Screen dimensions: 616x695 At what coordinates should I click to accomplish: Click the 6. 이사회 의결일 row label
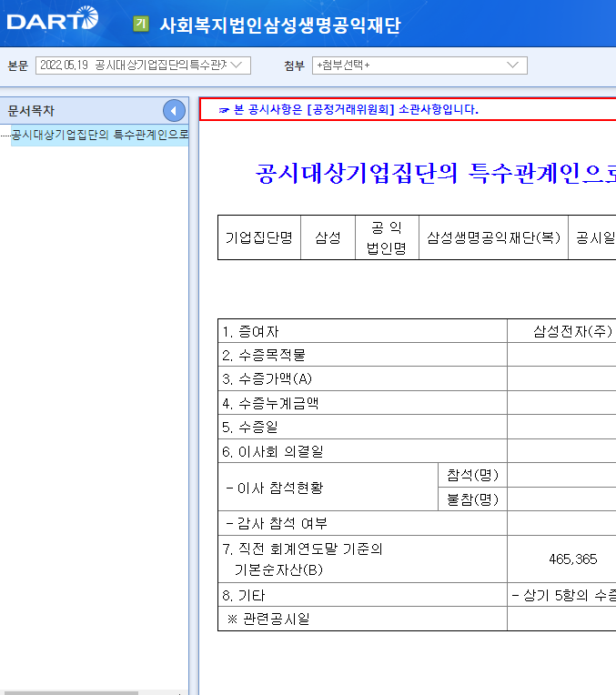click(x=362, y=451)
